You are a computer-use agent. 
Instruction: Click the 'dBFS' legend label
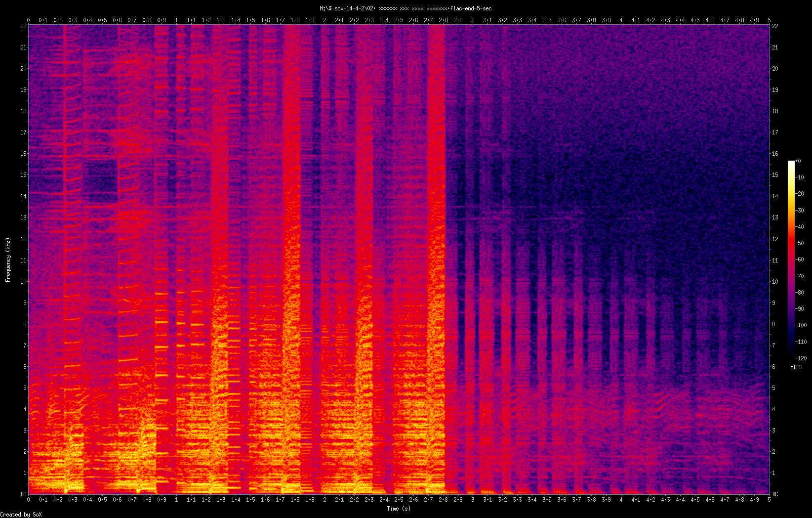coord(796,367)
